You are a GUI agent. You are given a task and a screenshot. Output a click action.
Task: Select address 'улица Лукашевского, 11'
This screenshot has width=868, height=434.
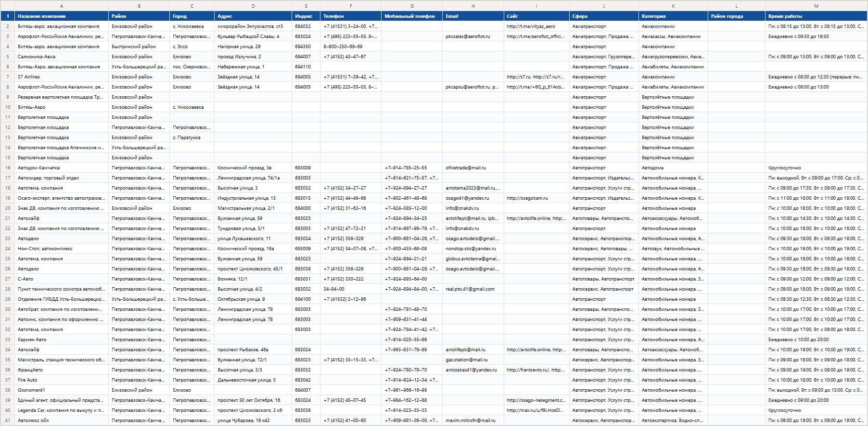coord(253,239)
